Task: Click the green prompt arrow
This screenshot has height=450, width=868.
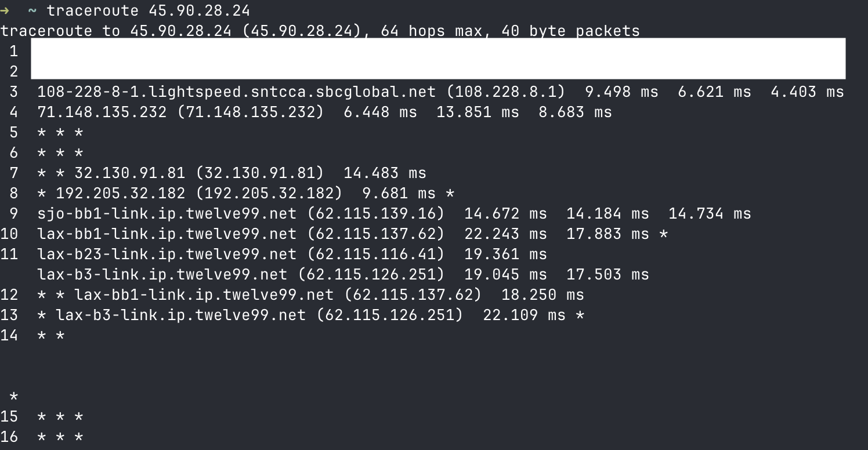Action: pyautogui.click(x=5, y=10)
